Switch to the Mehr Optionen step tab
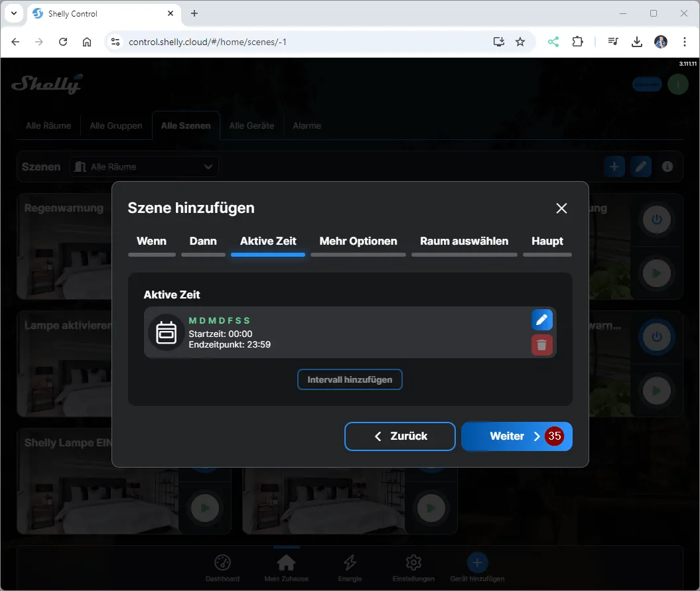This screenshot has width=700, height=591. coord(358,241)
